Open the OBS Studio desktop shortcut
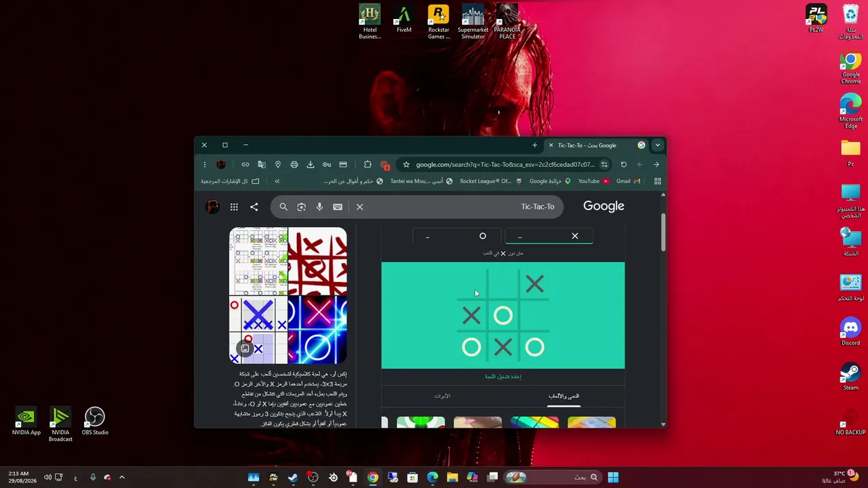 (x=95, y=421)
